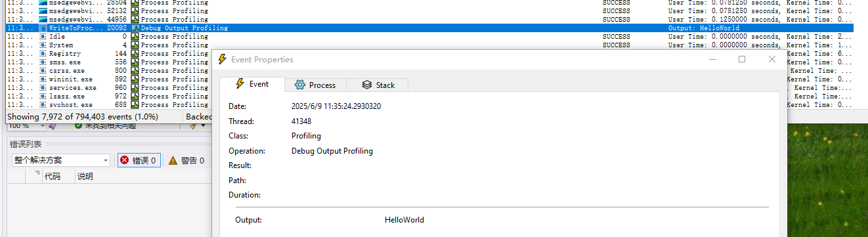Click the process icon beside lsass.exe

43,97
